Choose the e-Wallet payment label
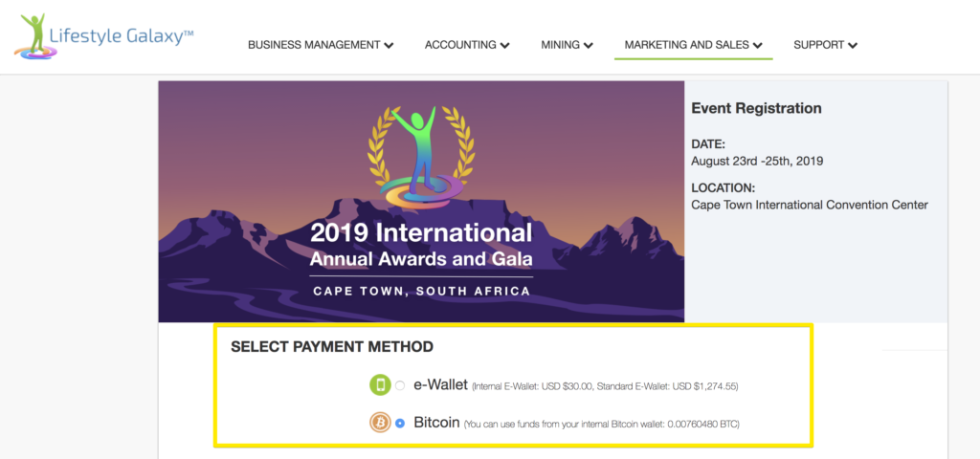Screen dimensions: 980x459 440,385
